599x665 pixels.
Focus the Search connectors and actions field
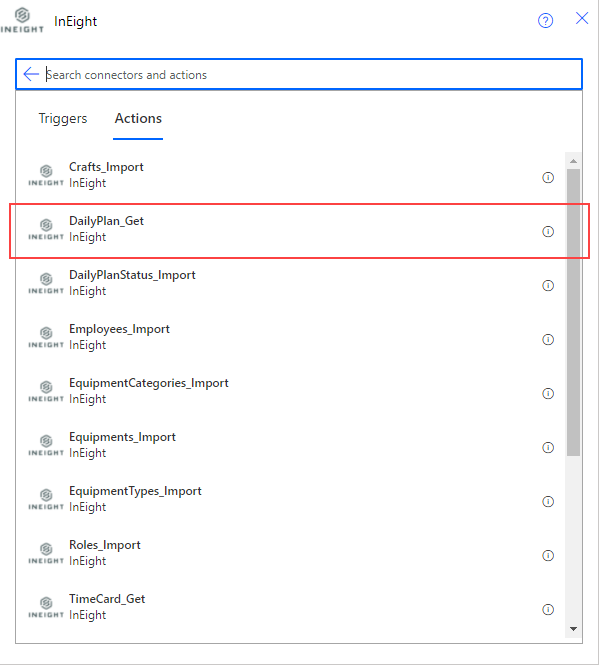click(x=313, y=75)
